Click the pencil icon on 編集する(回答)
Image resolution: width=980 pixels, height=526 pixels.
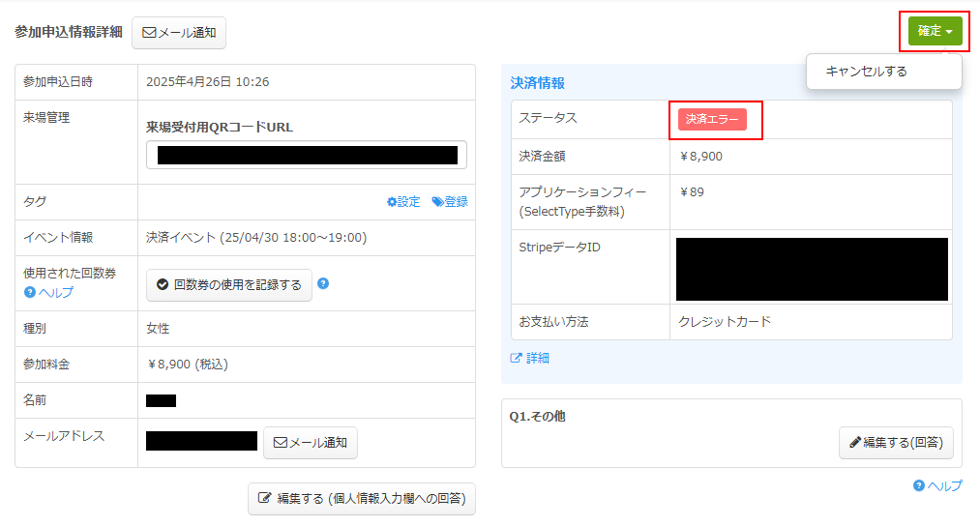pyautogui.click(x=854, y=442)
